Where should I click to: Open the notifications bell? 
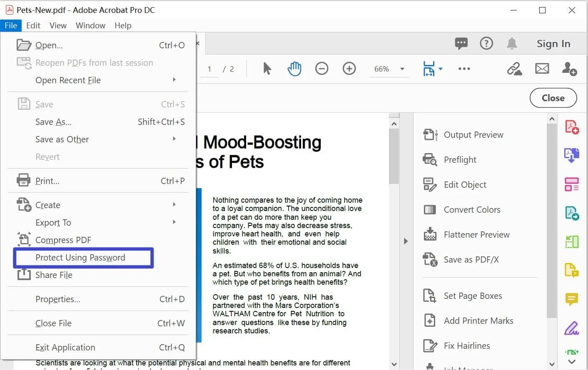(x=512, y=43)
